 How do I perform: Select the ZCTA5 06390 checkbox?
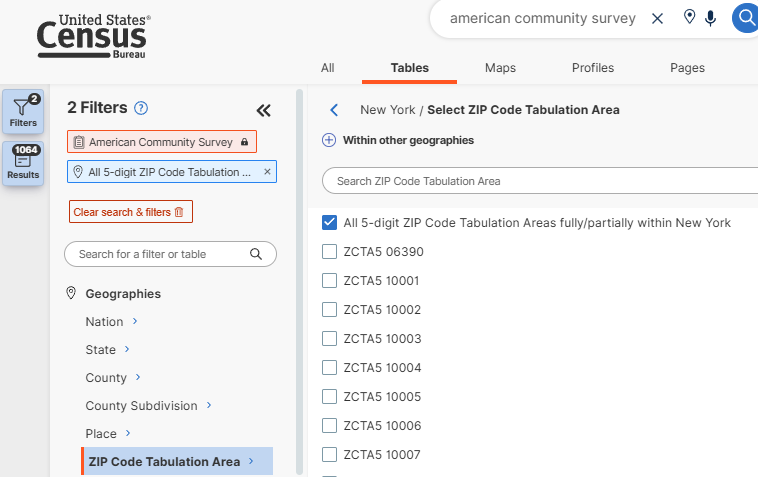click(x=330, y=252)
